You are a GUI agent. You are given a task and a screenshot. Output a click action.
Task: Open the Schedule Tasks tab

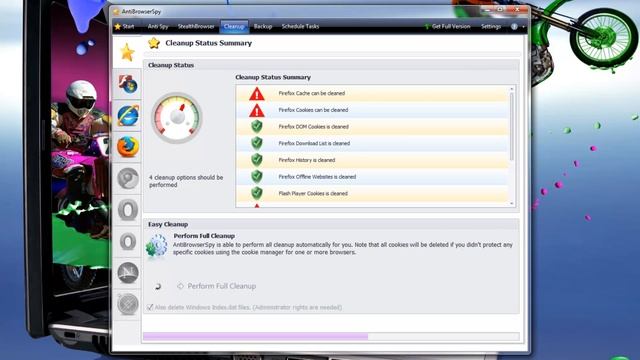tap(300, 27)
